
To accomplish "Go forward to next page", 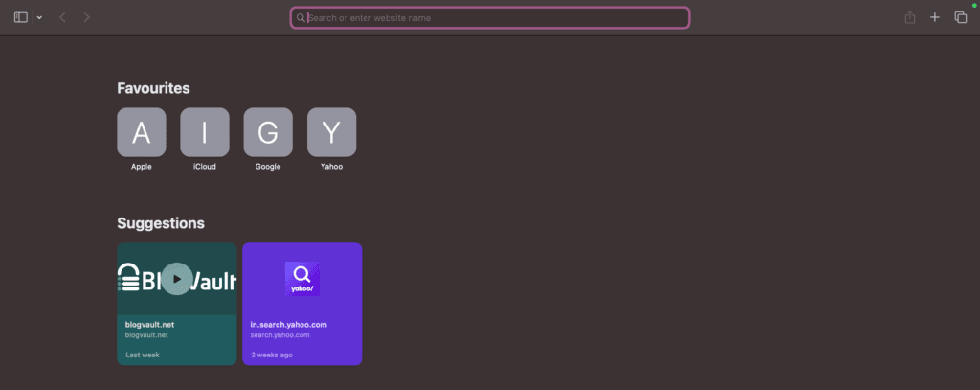I will tap(86, 17).
